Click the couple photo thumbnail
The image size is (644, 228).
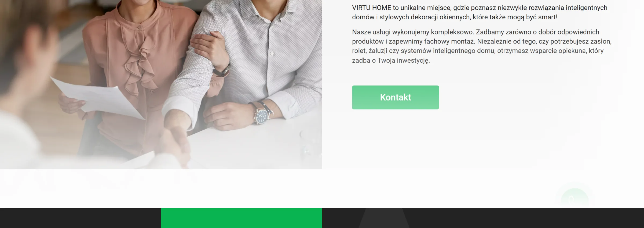point(161,84)
